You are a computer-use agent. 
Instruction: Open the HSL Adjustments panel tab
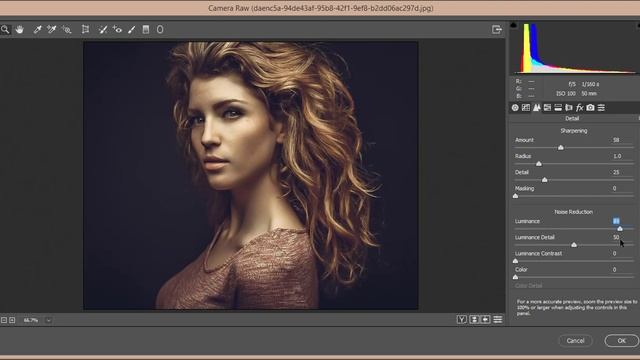tap(547, 108)
